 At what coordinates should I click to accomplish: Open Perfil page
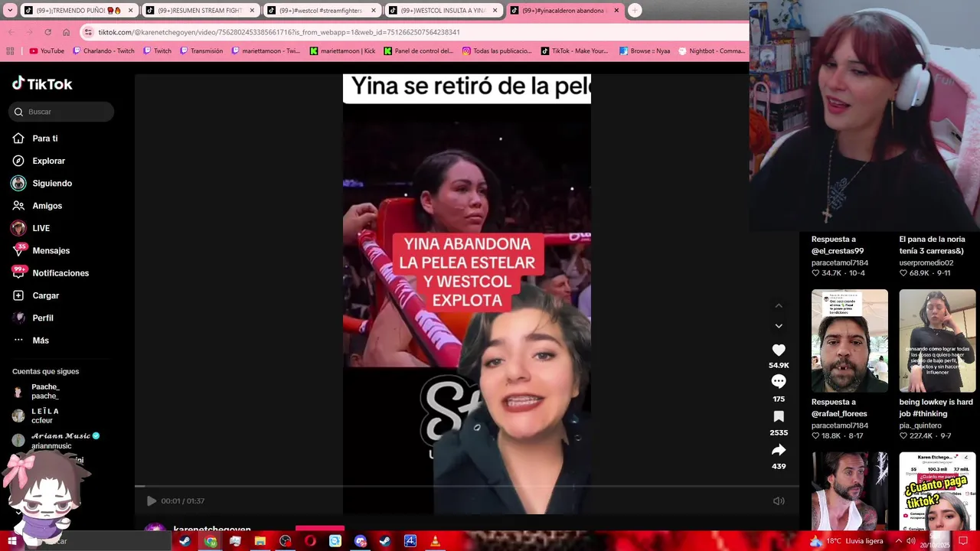33,318
